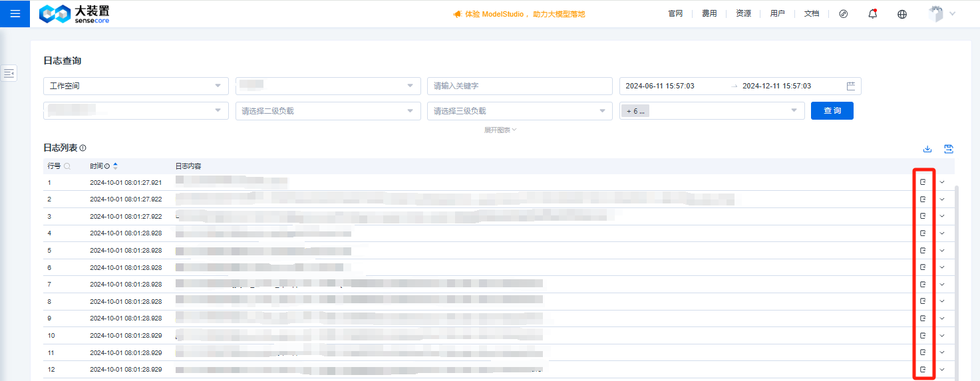980x381 pixels.
Task: Open context view for log row 1
Action: (x=923, y=182)
